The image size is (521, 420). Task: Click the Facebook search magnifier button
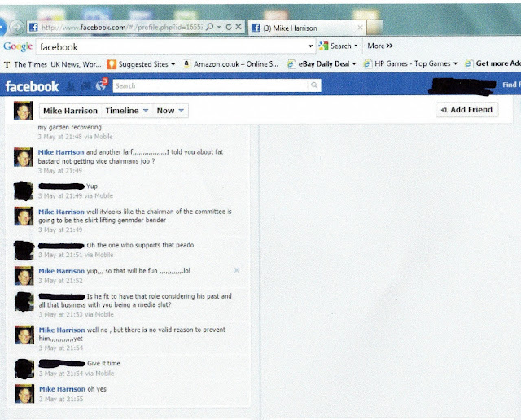tap(314, 85)
